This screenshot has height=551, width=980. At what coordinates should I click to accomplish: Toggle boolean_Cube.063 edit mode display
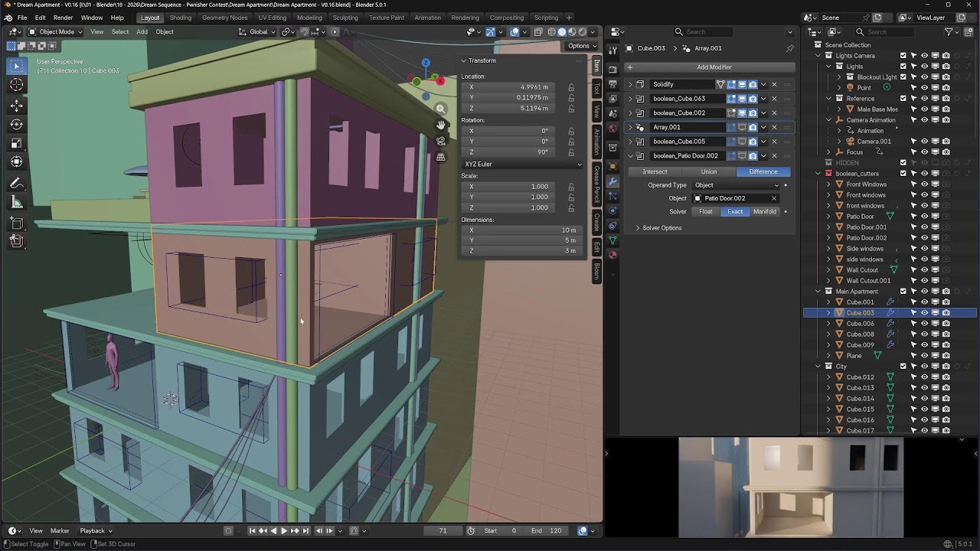tap(731, 99)
